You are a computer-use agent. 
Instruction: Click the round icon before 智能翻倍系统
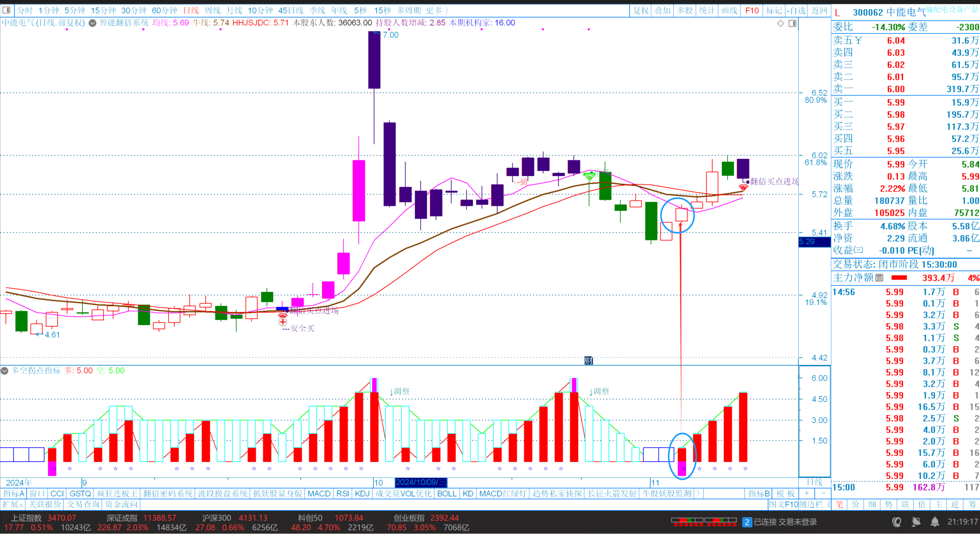click(92, 23)
